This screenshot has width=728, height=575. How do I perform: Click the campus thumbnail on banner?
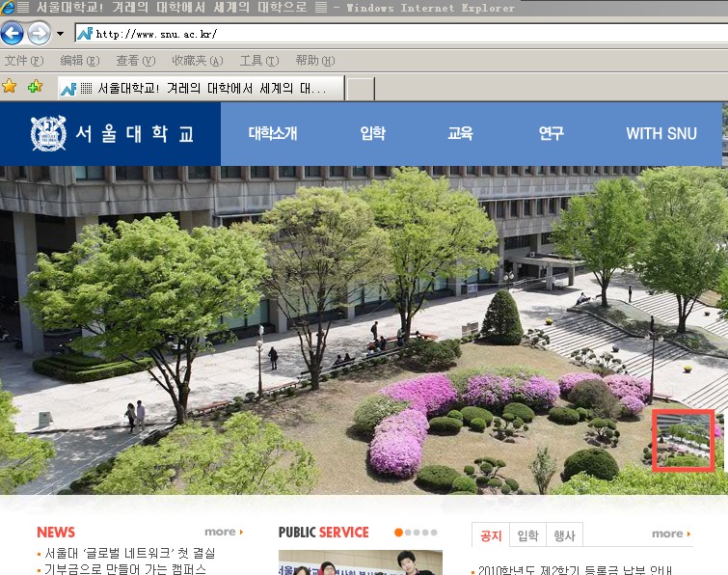(683, 440)
